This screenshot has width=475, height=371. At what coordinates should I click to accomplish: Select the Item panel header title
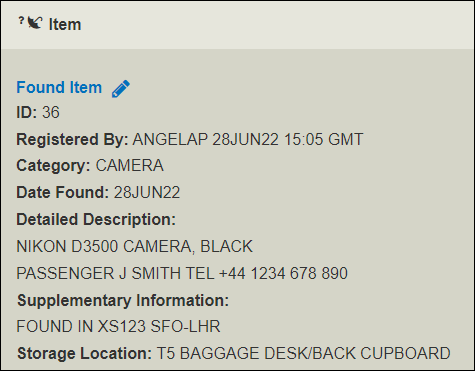tap(65, 24)
